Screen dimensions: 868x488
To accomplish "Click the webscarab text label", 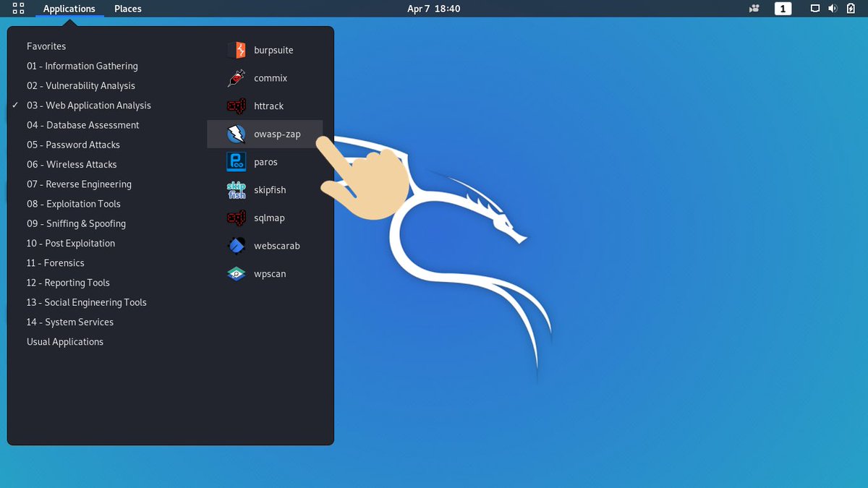I will point(277,246).
